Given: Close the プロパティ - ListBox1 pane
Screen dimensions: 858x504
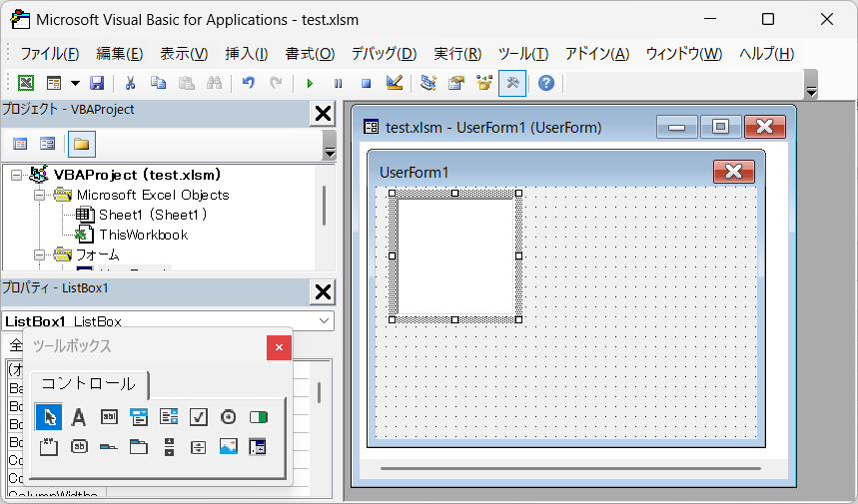Looking at the screenshot, I should 323,292.
